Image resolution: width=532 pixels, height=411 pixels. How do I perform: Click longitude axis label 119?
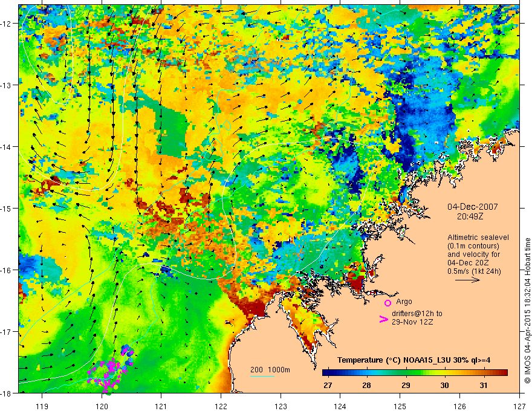(42, 406)
